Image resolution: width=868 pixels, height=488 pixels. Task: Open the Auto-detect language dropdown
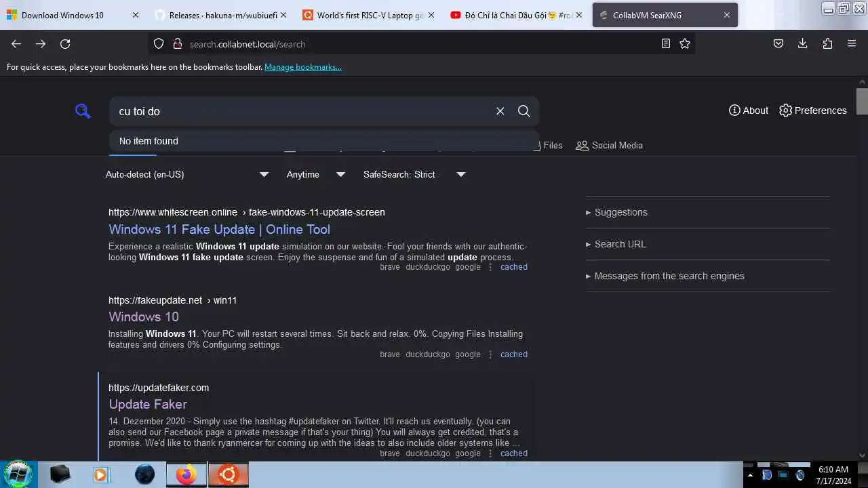point(187,174)
